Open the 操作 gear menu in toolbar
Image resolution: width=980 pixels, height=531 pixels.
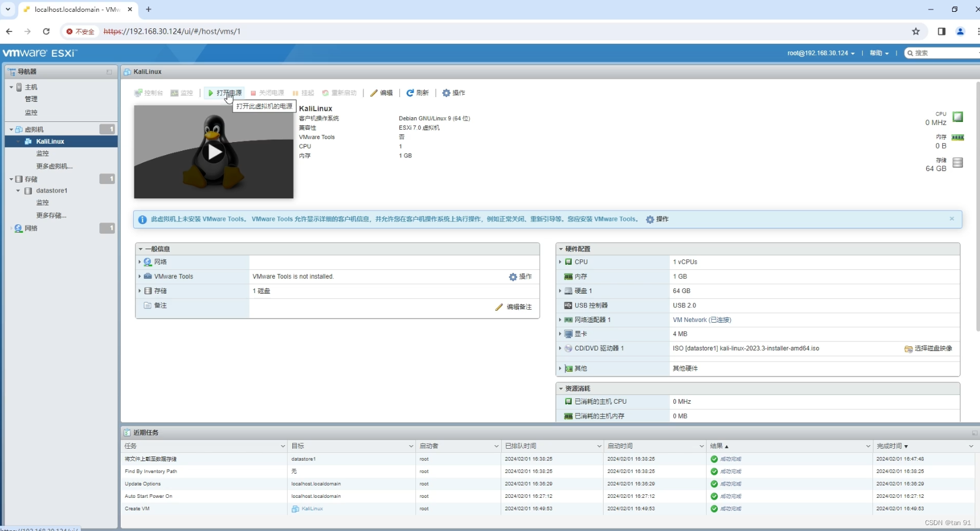[454, 93]
